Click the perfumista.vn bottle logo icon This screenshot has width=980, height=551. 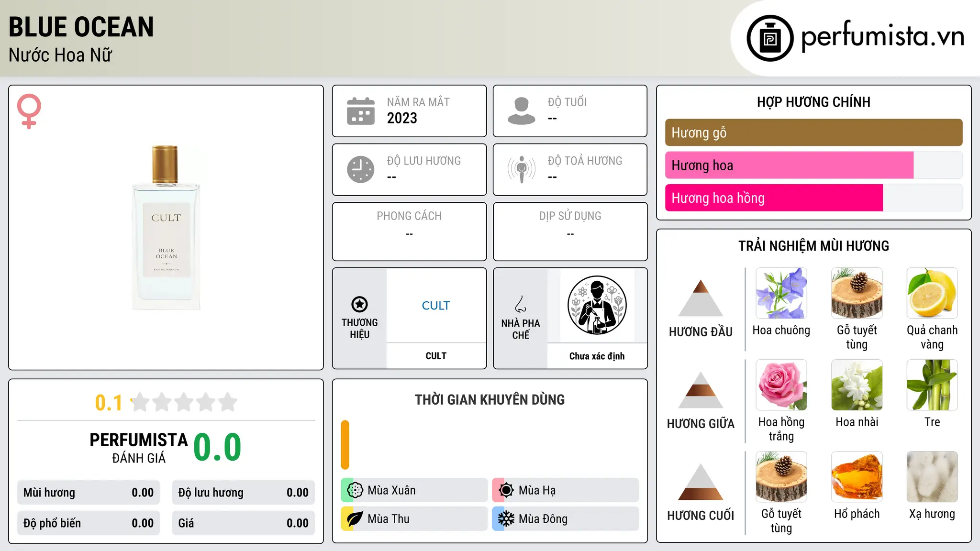point(770,38)
